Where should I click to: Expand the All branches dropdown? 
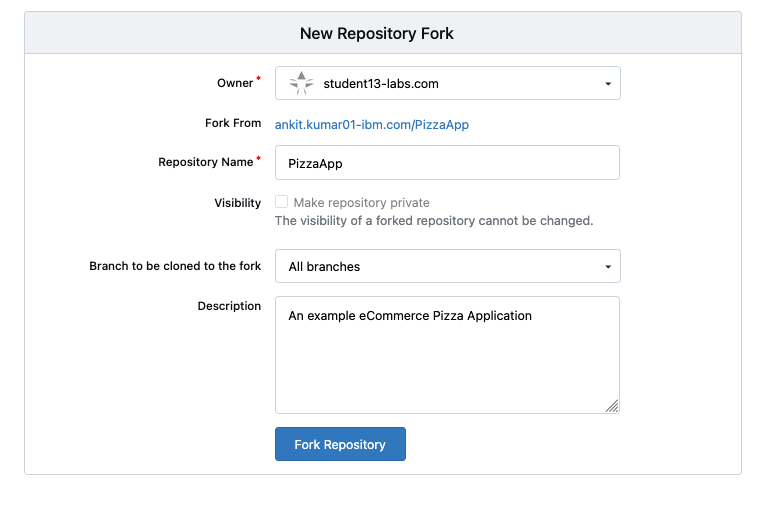tap(447, 266)
